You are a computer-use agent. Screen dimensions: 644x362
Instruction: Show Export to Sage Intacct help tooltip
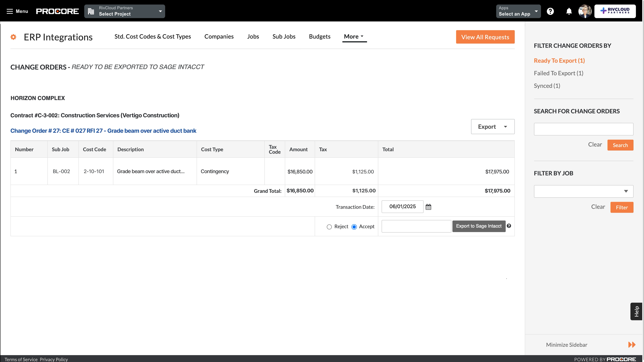click(x=509, y=226)
